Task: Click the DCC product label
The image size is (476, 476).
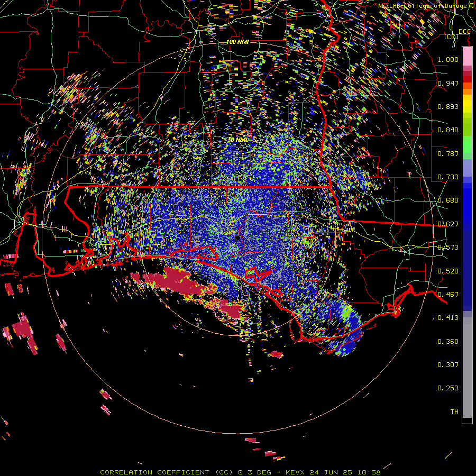Action: pos(465,32)
